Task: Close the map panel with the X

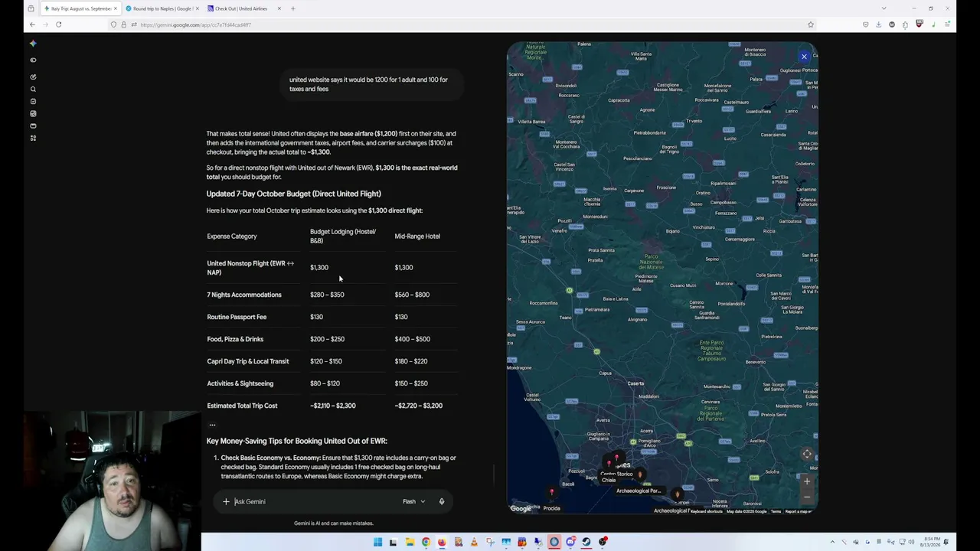Action: (x=804, y=57)
